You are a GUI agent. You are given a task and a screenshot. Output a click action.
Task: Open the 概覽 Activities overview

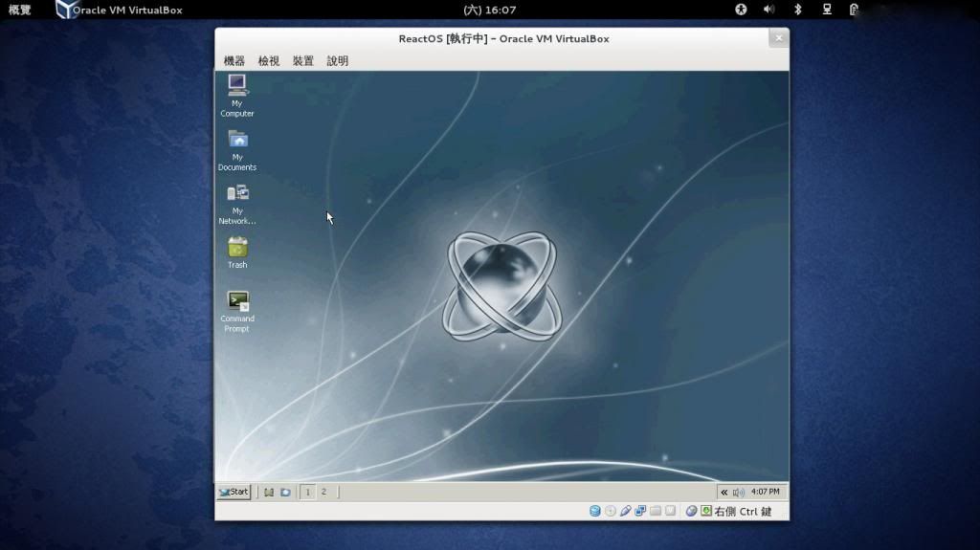tap(20, 10)
